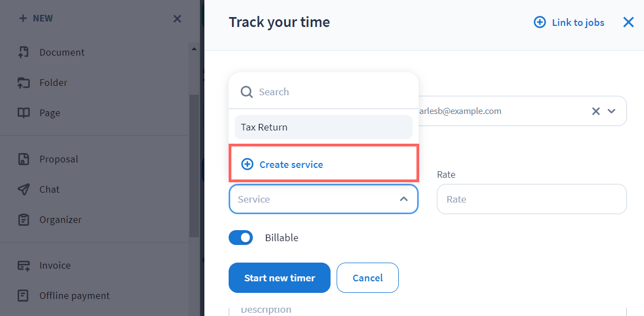Click the Invoice icon in the sidebar

24,265
